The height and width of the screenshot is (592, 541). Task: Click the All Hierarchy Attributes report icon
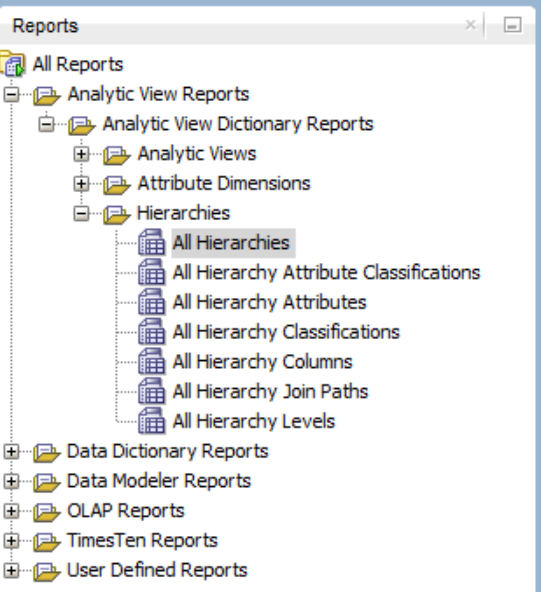tap(151, 302)
